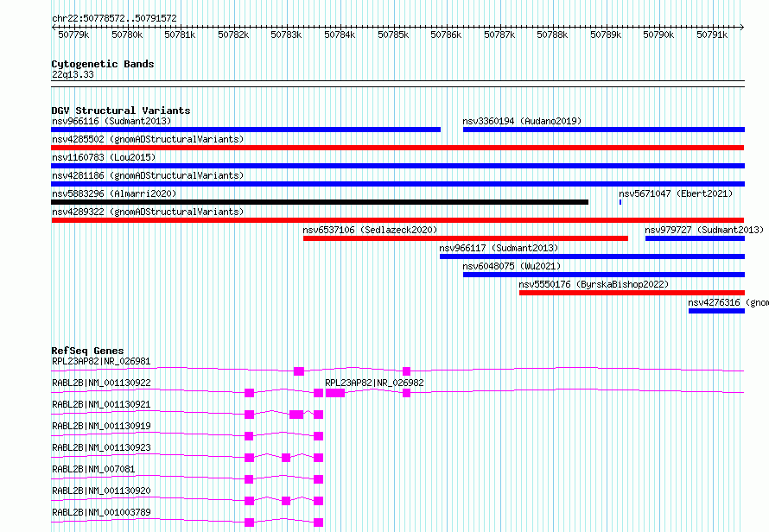769x532 pixels.
Task: Open the RABL2B|NM_001130919 transcript label
Action: click(101, 426)
